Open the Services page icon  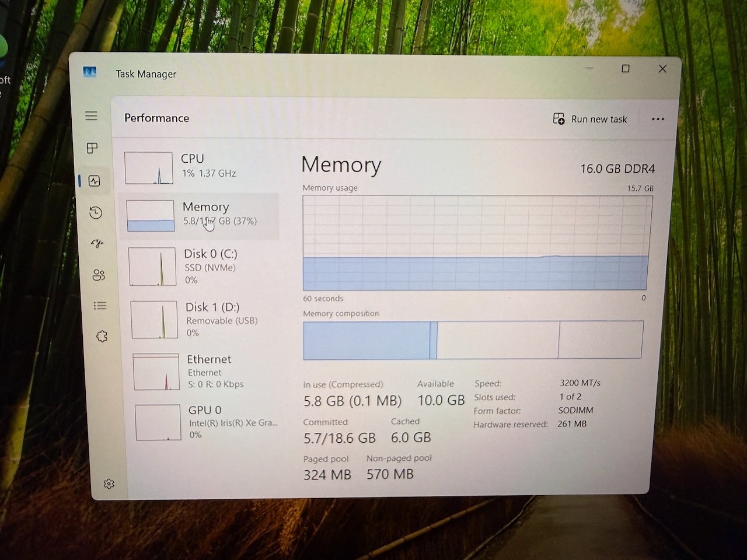[x=102, y=337]
